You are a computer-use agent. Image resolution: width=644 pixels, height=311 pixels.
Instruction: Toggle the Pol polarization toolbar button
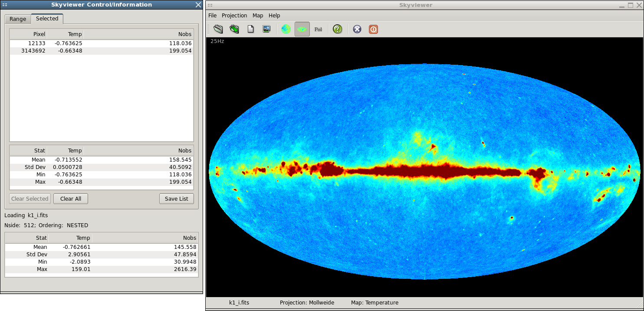coord(318,29)
